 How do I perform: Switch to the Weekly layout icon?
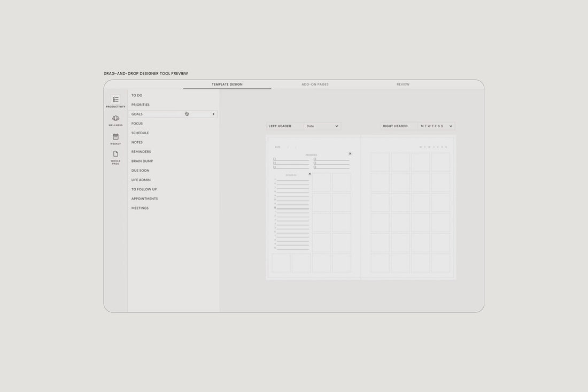(x=115, y=137)
